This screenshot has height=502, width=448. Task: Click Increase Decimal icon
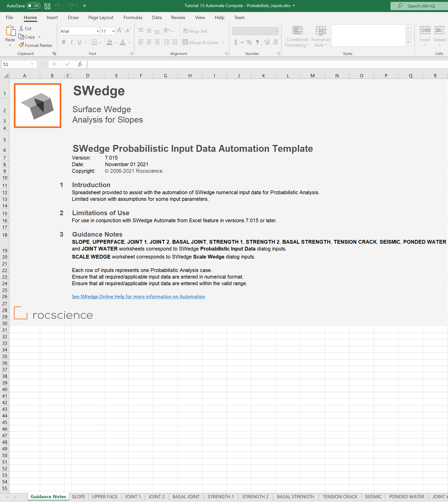(267, 42)
